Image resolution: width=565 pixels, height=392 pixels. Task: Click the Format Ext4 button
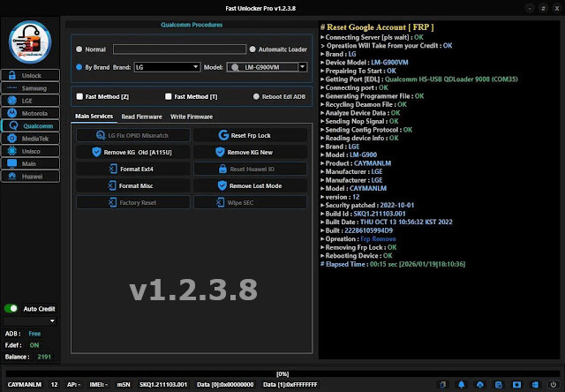tap(133, 169)
